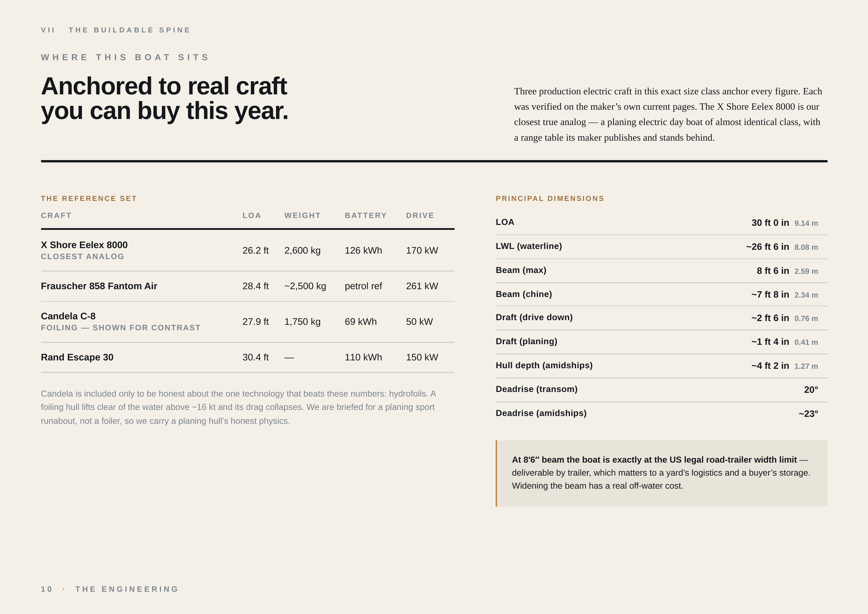The image size is (868, 614).
Task: Select the Beam (max) dimension row
Action: [661, 270]
